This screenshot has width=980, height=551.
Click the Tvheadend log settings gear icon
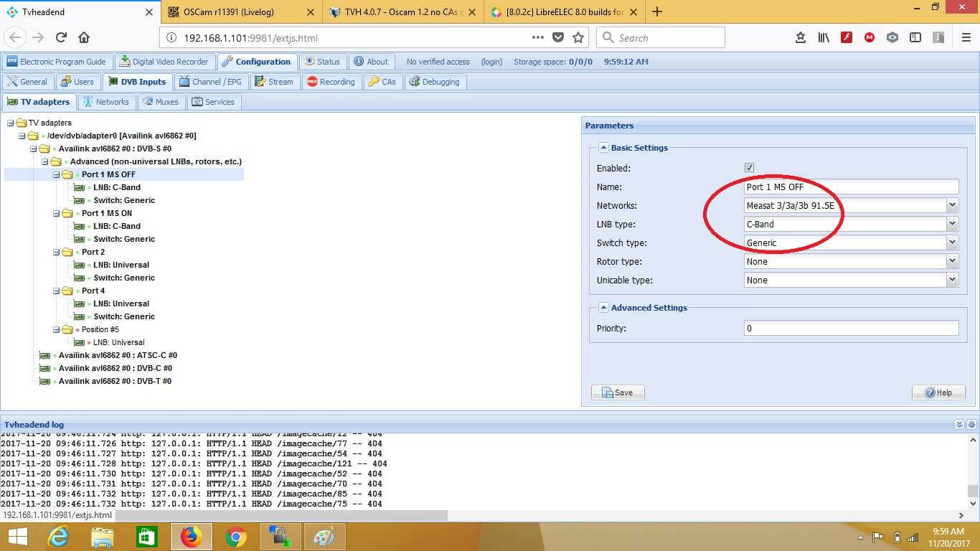pyautogui.click(x=971, y=425)
